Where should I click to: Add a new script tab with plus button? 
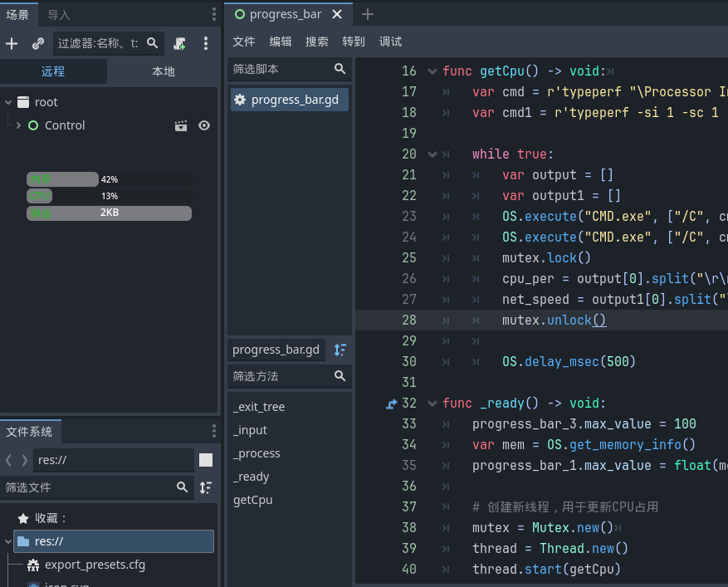click(368, 14)
